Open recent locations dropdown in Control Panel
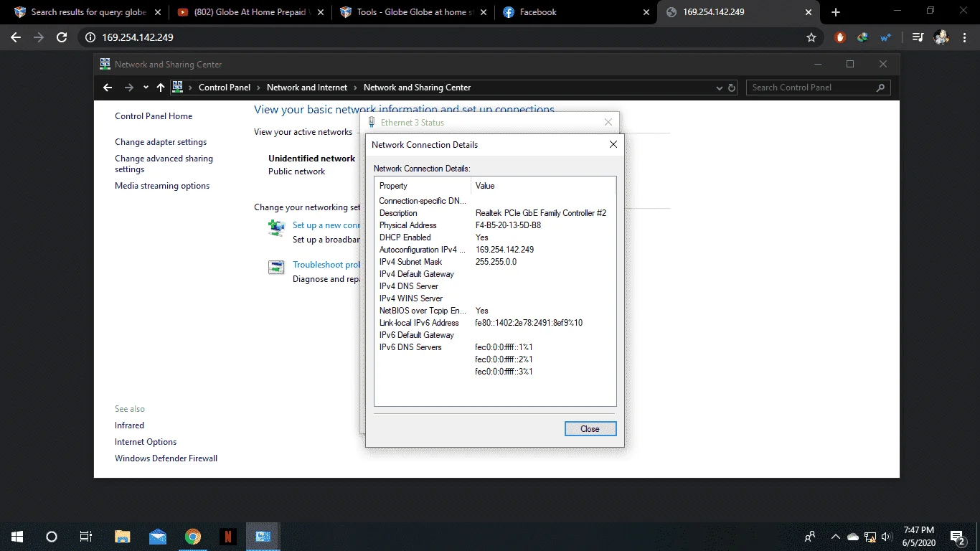This screenshot has width=980, height=551. point(146,88)
